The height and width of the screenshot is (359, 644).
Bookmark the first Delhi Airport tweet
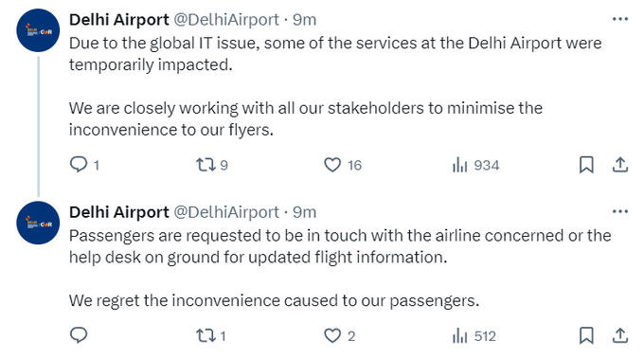pos(586,165)
